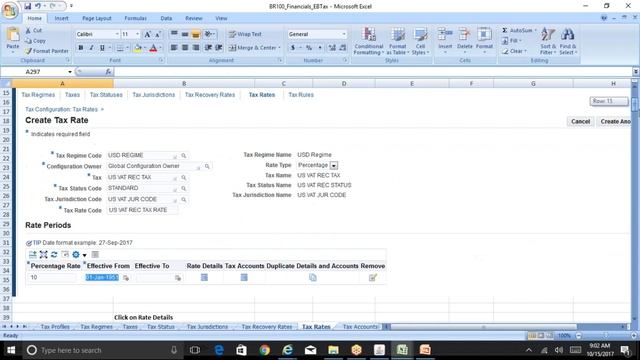Click the Copy icon
Image resolution: width=640 pixels, height=360 pixels.
pyautogui.click(x=28, y=41)
